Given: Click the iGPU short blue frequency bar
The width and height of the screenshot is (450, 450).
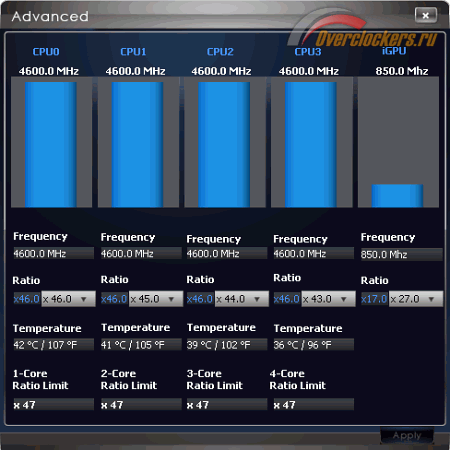Looking at the screenshot, I should [x=397, y=196].
